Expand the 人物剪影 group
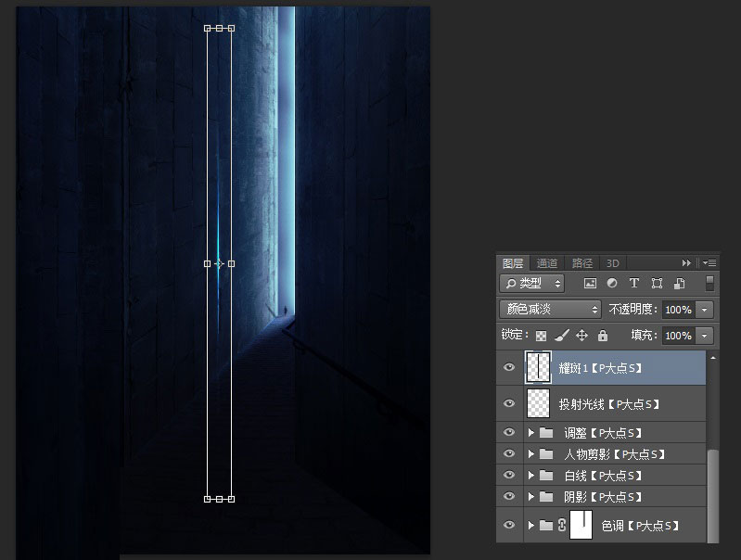Image resolution: width=741 pixels, height=560 pixels. pos(530,454)
